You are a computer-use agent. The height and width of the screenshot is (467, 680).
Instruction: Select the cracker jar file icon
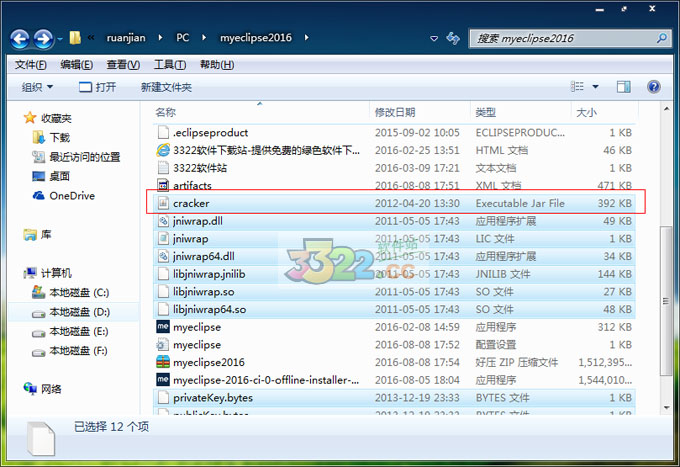(163, 203)
